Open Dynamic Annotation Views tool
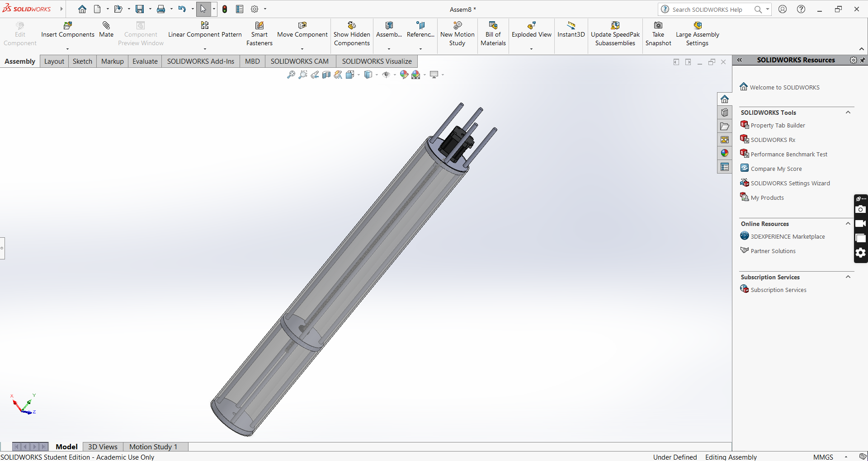Image resolution: width=868 pixels, height=461 pixels. [x=338, y=75]
